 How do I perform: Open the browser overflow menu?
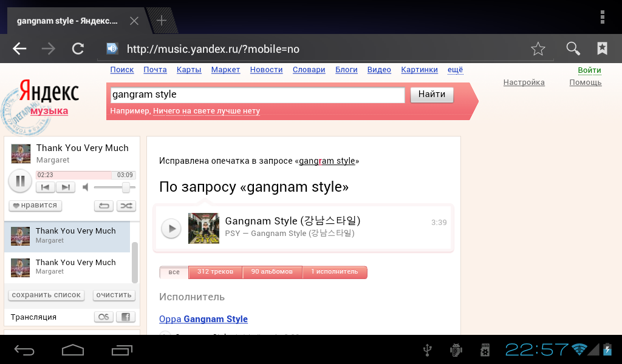602,17
